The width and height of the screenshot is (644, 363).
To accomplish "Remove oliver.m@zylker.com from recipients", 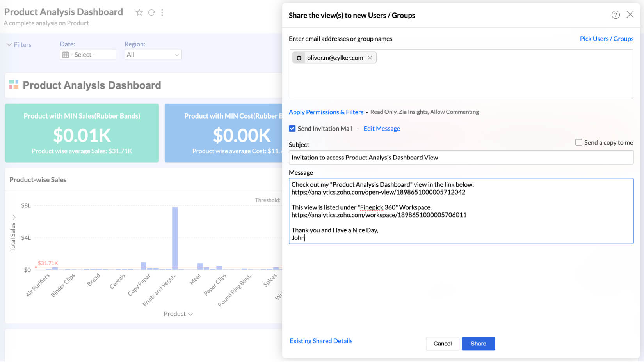I will pos(370,58).
